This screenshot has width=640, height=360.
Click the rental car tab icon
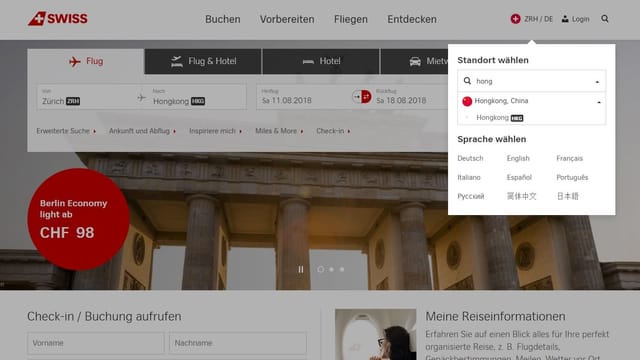(x=415, y=62)
